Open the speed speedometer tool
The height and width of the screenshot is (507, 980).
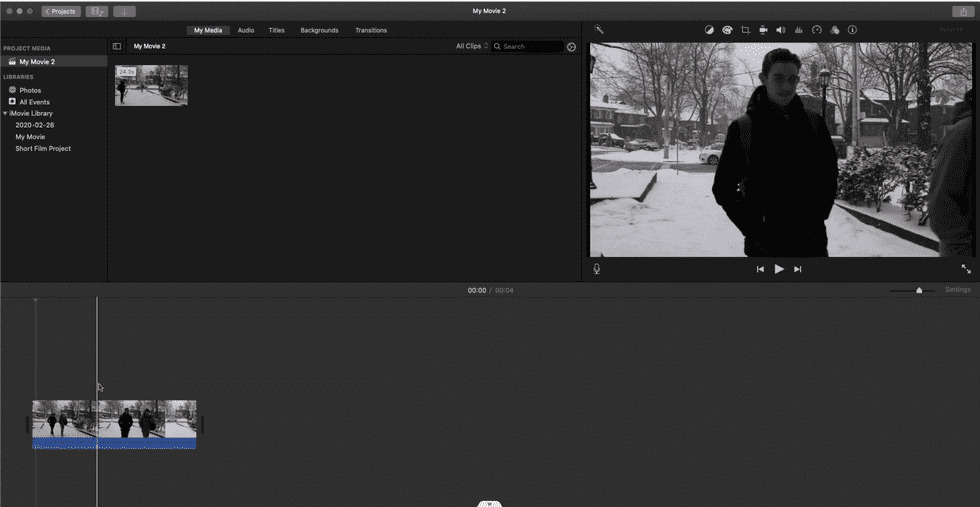point(816,30)
